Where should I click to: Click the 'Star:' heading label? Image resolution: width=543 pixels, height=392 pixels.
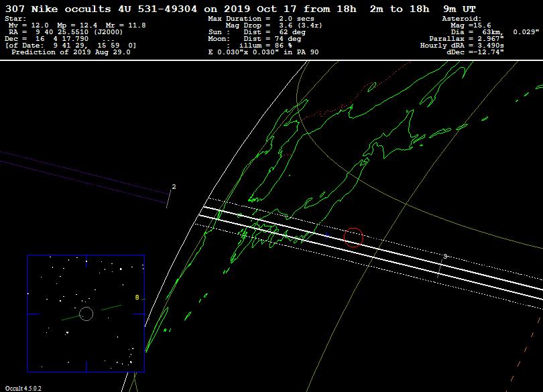point(15,19)
